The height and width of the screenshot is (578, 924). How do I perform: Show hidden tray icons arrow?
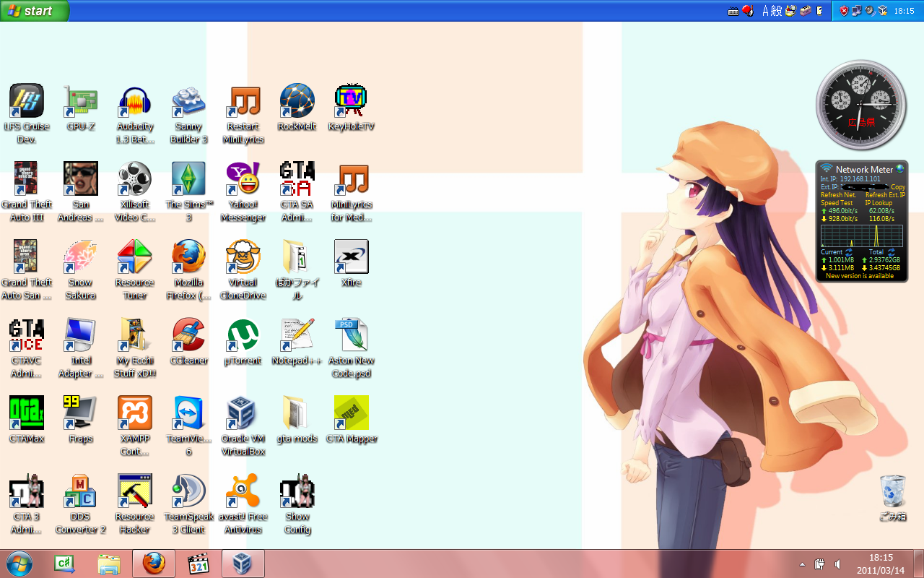click(x=802, y=564)
